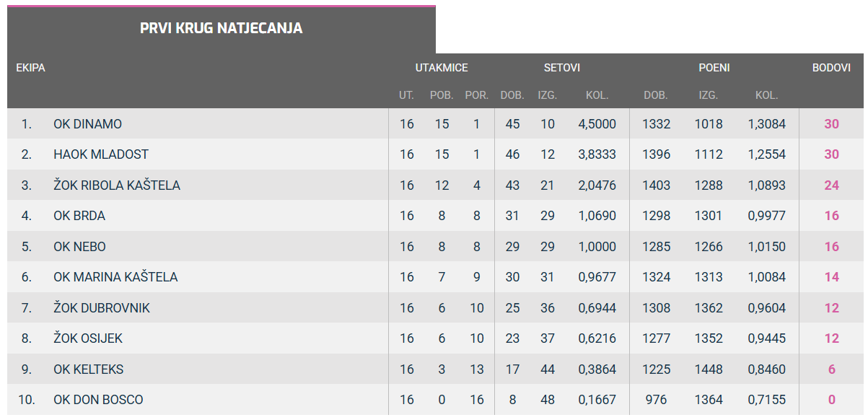Click OK DINAMO's 30 points value
868x420 pixels.
click(x=832, y=124)
